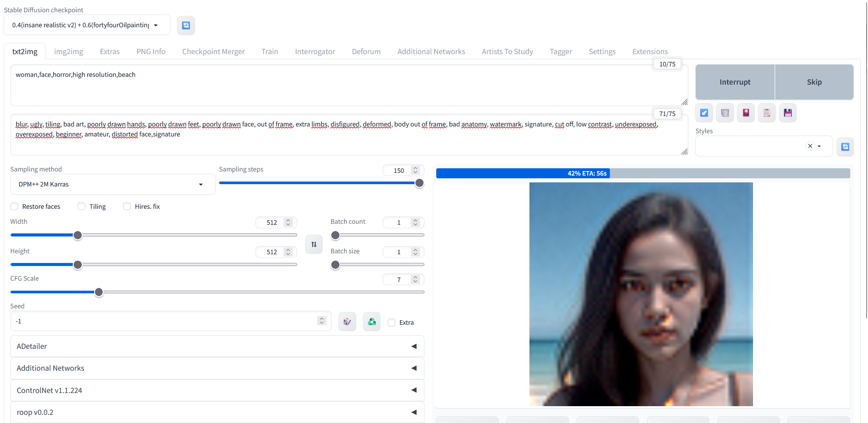
Task: Swap width and height with the arrows button
Action: pos(314,244)
